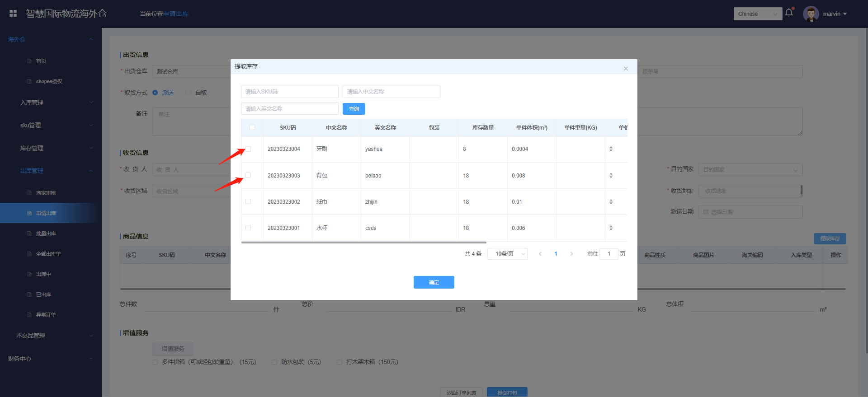Click the document icon beside 批量出库
The width and height of the screenshot is (868, 397).
coord(29,234)
